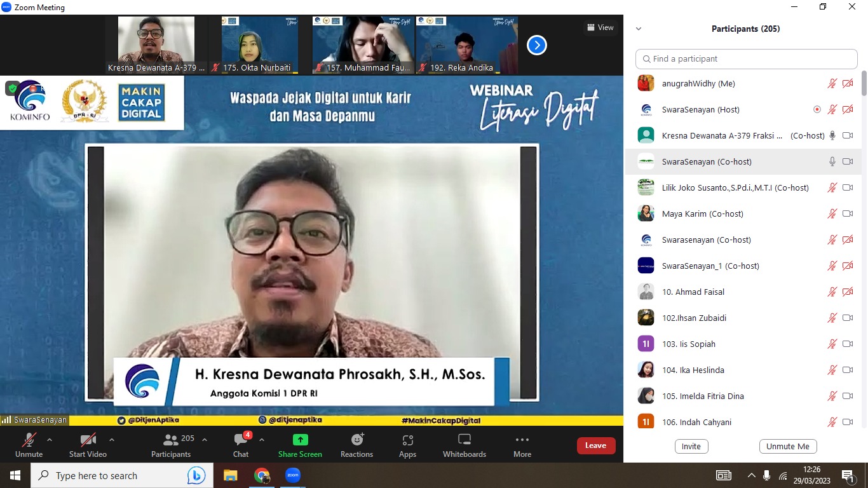Collapse the Participants panel chevron
868x488 pixels.
click(x=639, y=29)
